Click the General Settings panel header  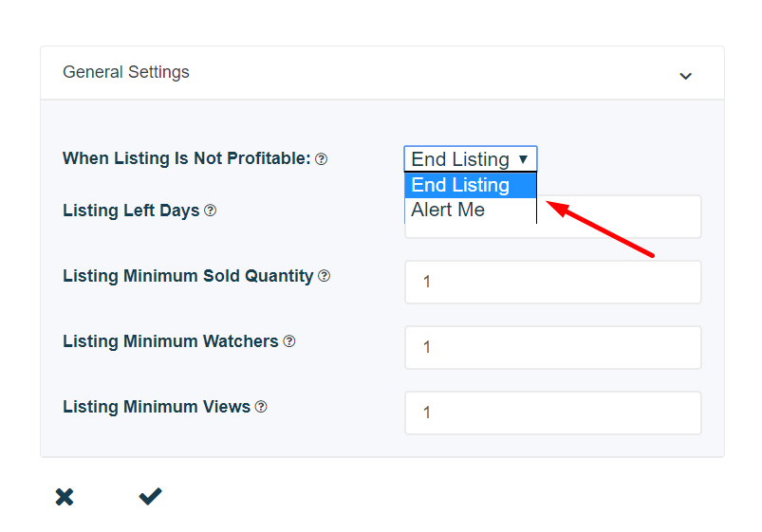point(382,73)
